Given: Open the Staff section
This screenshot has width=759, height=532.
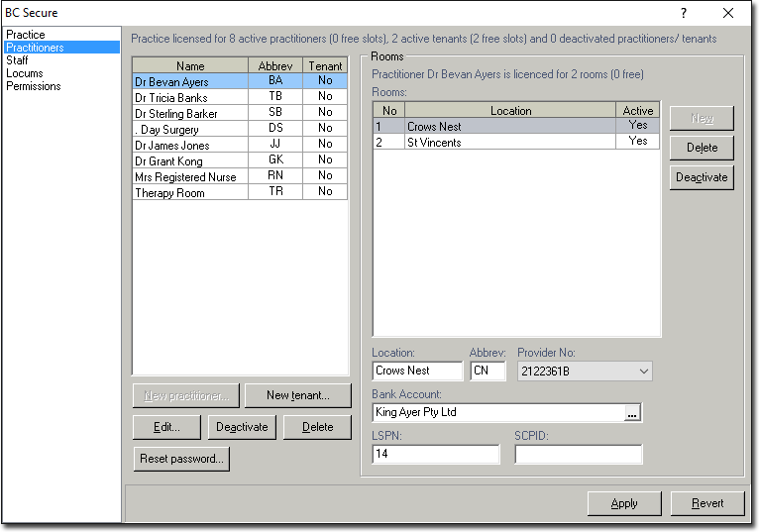Looking at the screenshot, I should pyautogui.click(x=17, y=60).
